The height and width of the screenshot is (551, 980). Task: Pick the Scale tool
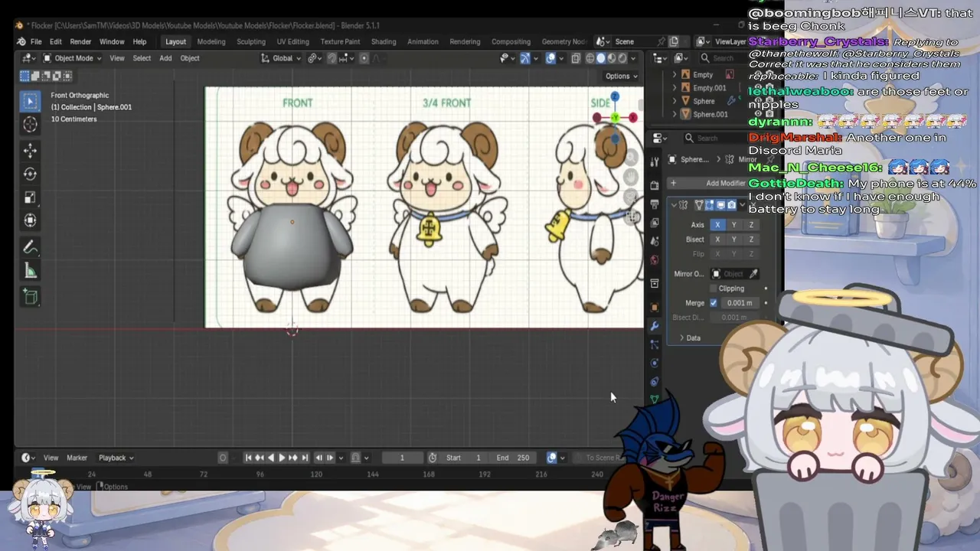click(30, 197)
